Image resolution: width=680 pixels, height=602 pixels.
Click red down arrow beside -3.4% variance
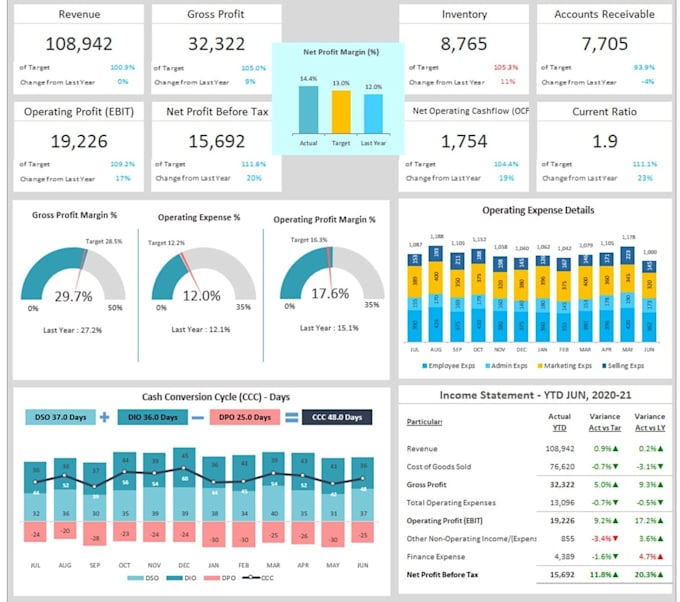(616, 539)
